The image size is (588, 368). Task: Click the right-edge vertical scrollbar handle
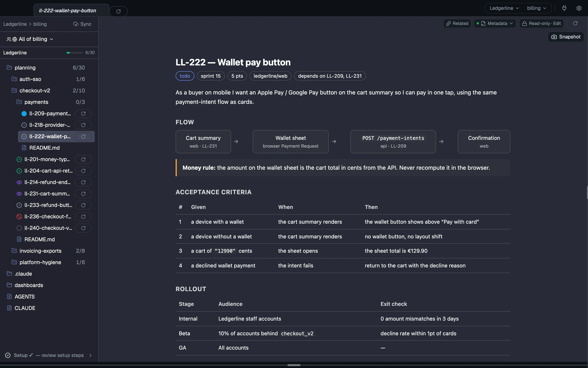pyautogui.click(x=587, y=193)
